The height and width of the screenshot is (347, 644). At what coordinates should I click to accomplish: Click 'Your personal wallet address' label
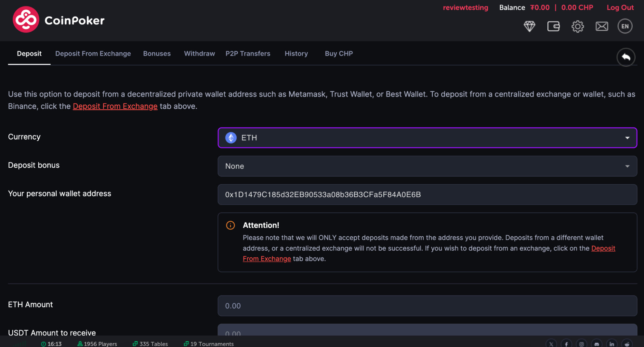click(x=60, y=193)
